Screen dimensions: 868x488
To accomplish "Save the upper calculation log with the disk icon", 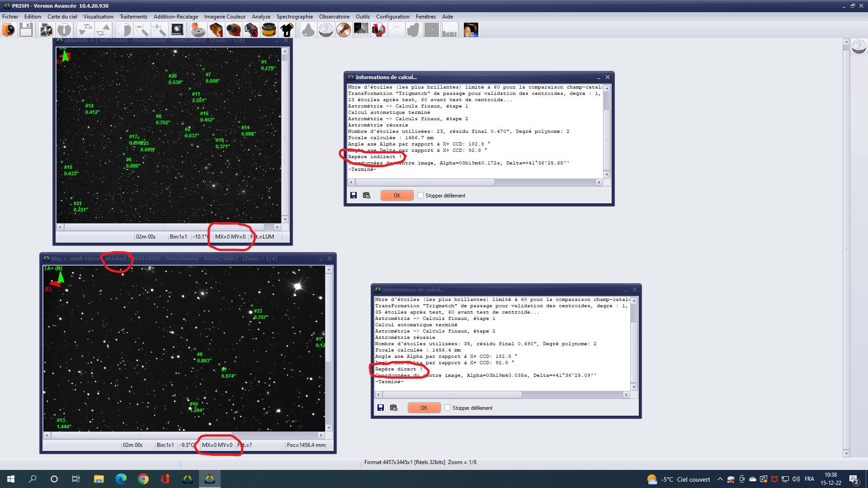I will (x=354, y=195).
